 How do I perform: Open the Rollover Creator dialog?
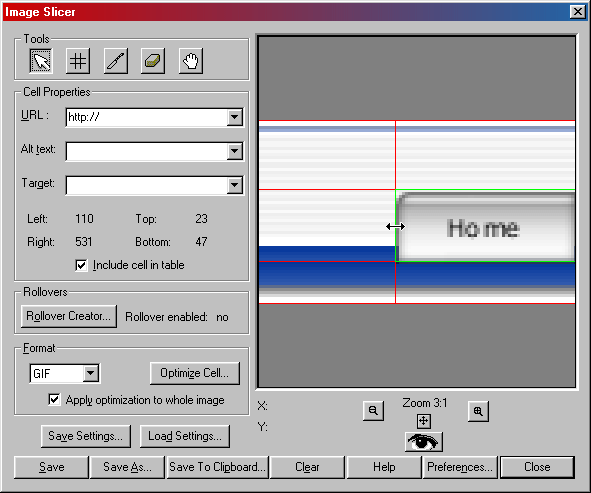point(69,316)
